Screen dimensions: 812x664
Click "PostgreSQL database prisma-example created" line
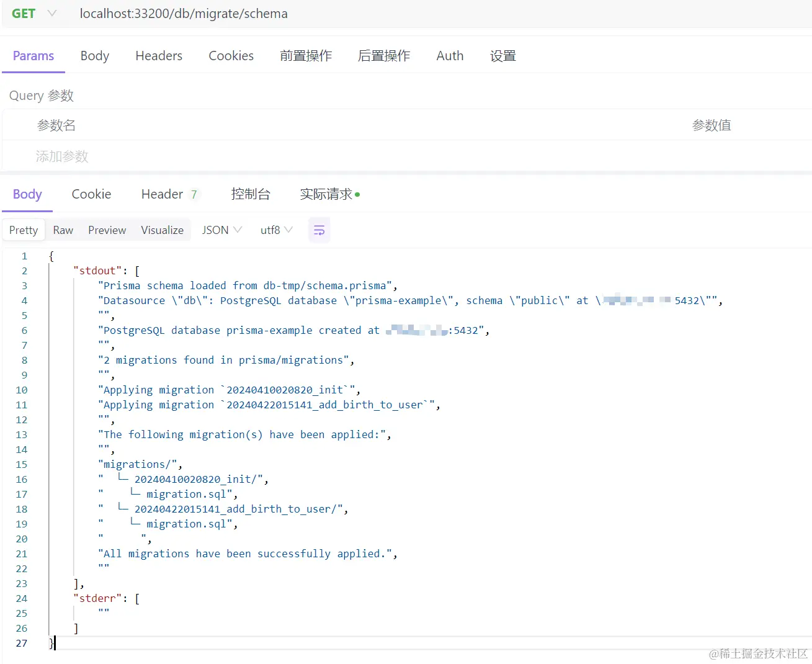(293, 331)
